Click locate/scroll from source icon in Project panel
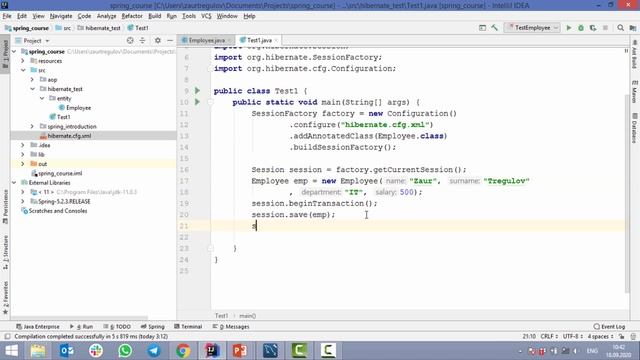The width and height of the screenshot is (640, 360). tap(130, 40)
